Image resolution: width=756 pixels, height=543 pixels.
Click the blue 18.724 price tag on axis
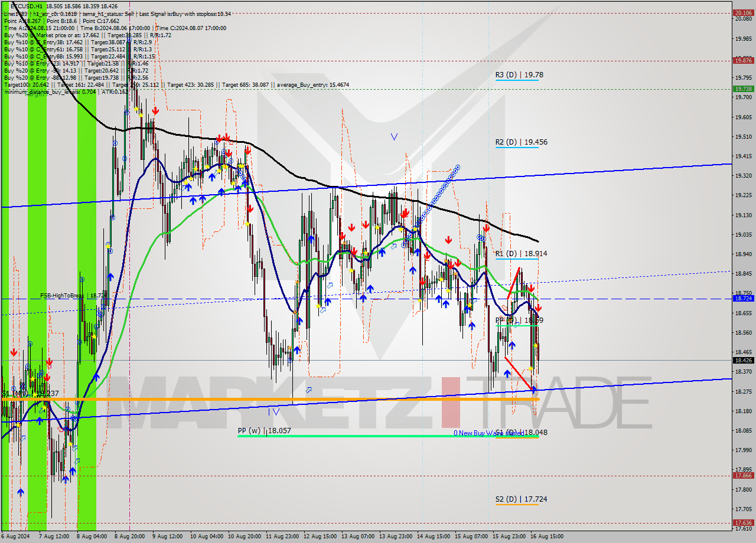[742, 299]
